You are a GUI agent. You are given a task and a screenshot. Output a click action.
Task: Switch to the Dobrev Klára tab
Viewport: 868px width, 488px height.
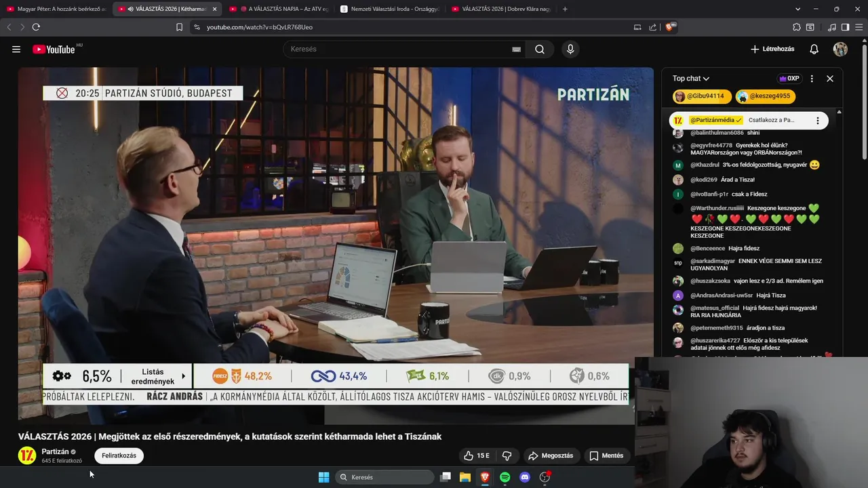501,9
